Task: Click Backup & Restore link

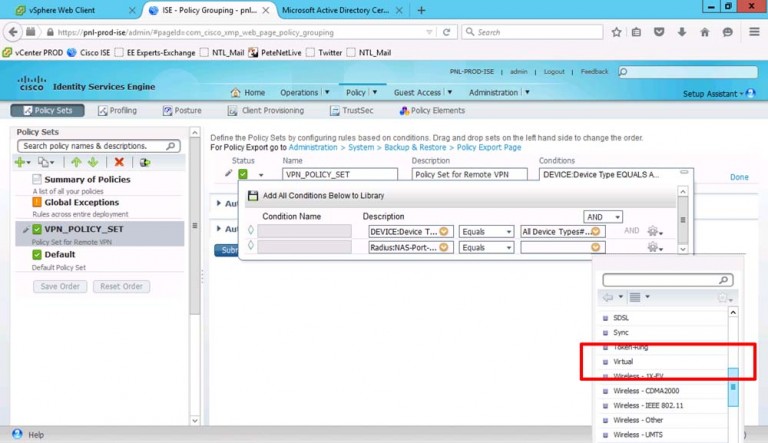Action: point(415,148)
